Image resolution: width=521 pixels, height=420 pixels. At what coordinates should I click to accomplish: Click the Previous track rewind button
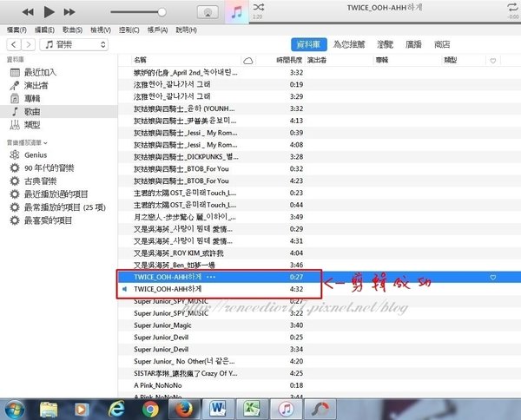point(28,12)
